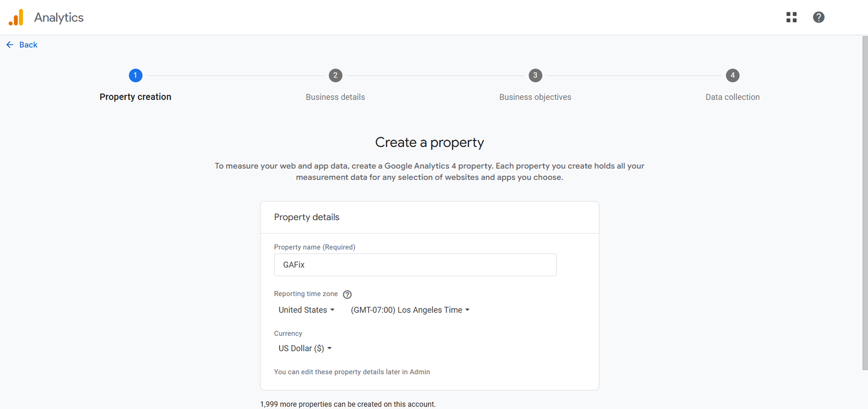Click the Reporting time zone help icon
This screenshot has width=868, height=409.
point(347,294)
